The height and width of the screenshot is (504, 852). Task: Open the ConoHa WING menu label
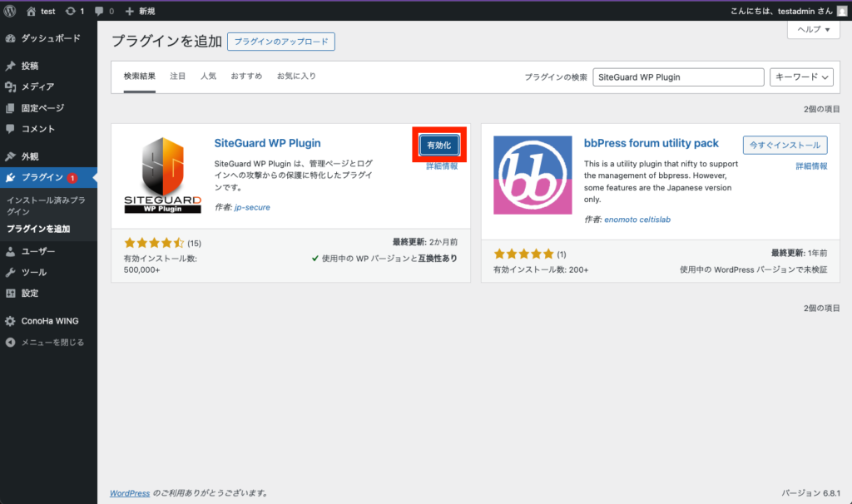50,321
